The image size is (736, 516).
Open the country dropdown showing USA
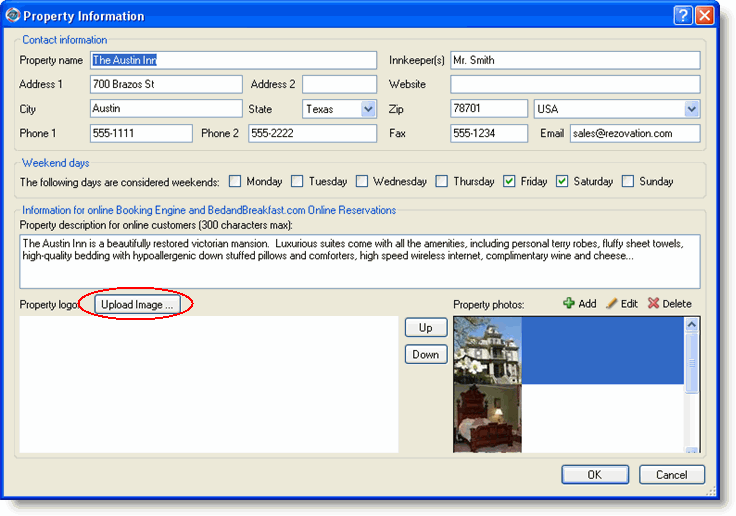(x=691, y=109)
